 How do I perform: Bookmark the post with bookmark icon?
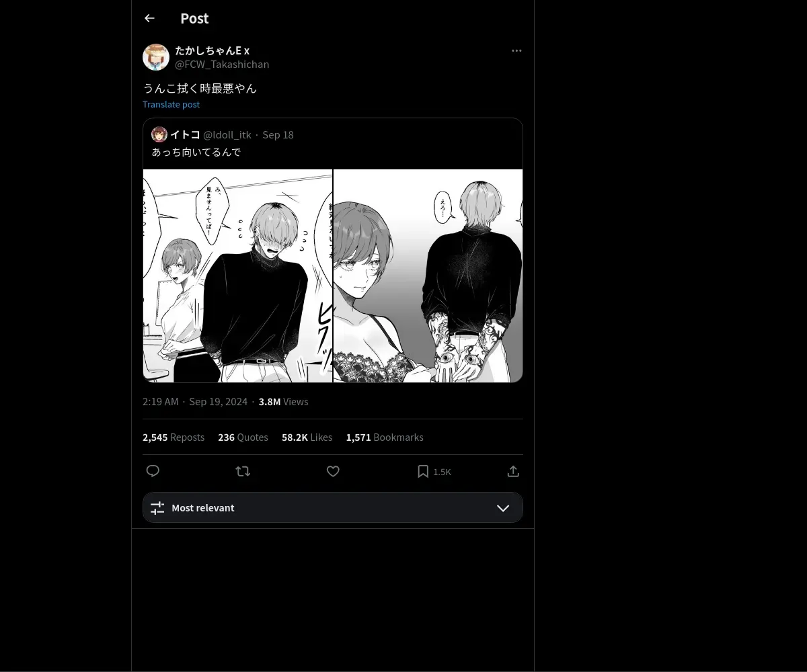click(423, 471)
